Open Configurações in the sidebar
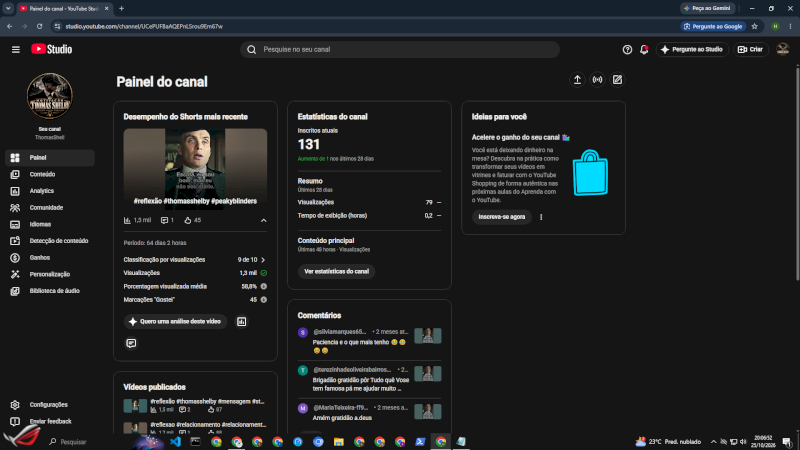 pyautogui.click(x=50, y=405)
